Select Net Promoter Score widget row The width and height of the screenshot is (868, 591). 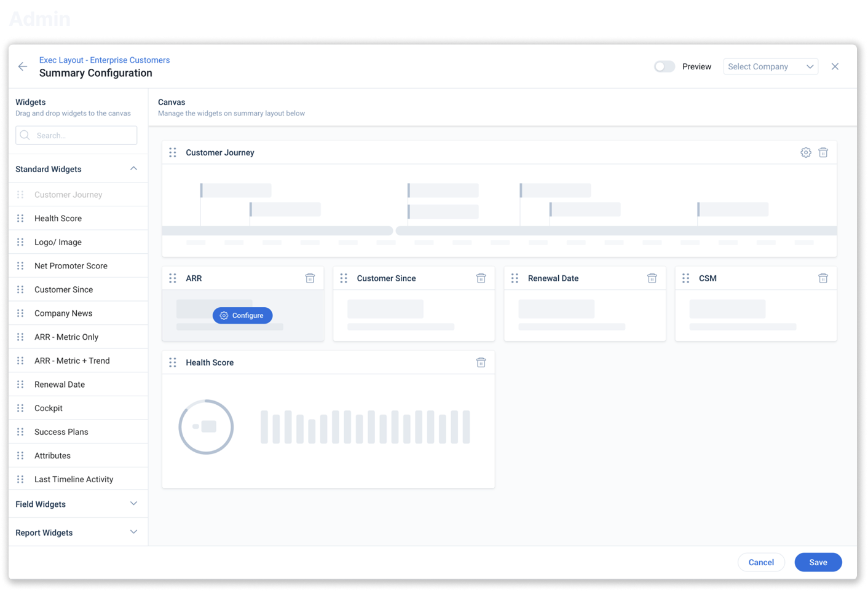pyautogui.click(x=78, y=266)
